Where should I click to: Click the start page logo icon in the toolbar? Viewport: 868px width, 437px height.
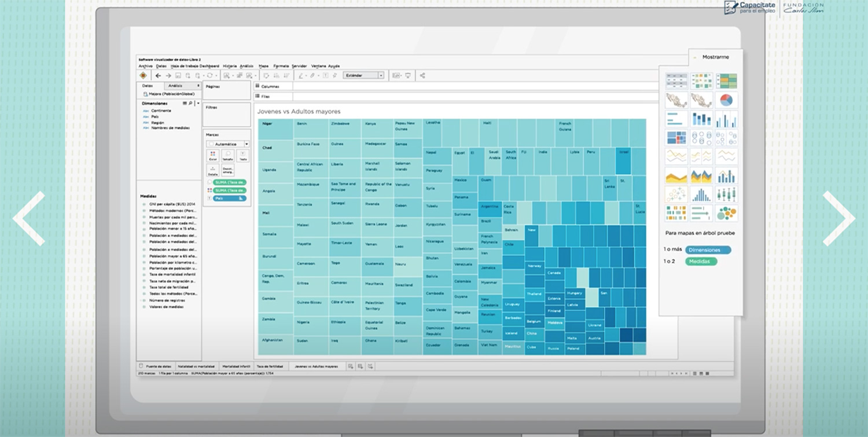[x=143, y=75]
